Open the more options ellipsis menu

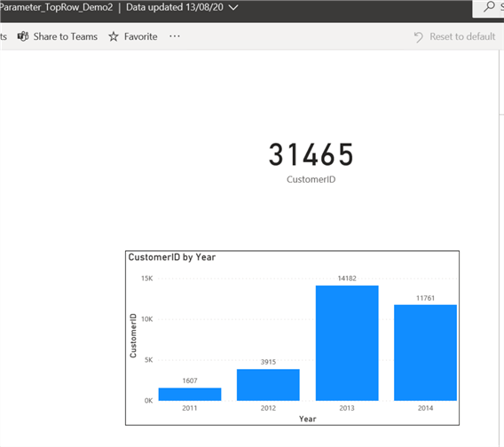[x=175, y=36]
